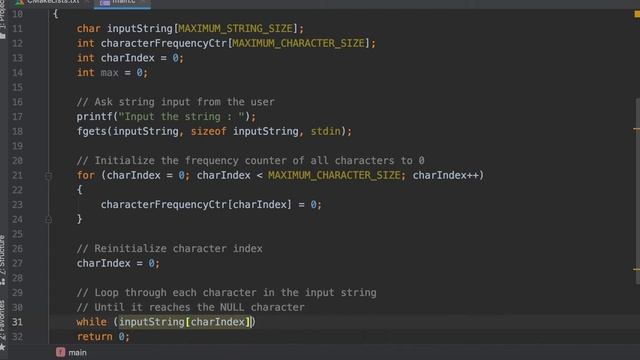The width and height of the screenshot is (640, 360).
Task: Click the inputString declaration name on line 11
Action: pos(140,29)
